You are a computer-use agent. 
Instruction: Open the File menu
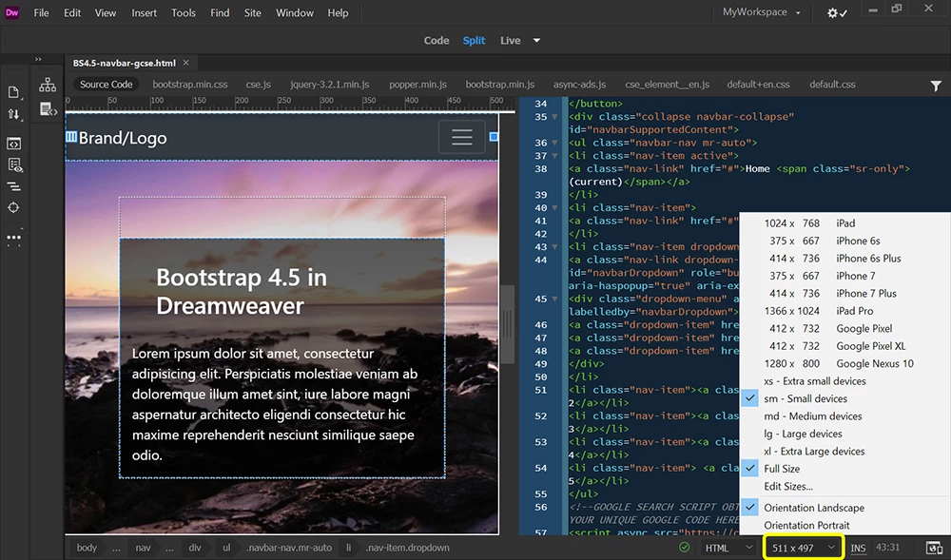(x=41, y=12)
